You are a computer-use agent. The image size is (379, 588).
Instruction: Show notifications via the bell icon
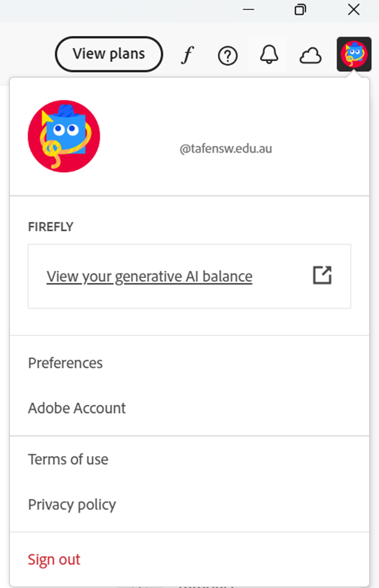[269, 55]
